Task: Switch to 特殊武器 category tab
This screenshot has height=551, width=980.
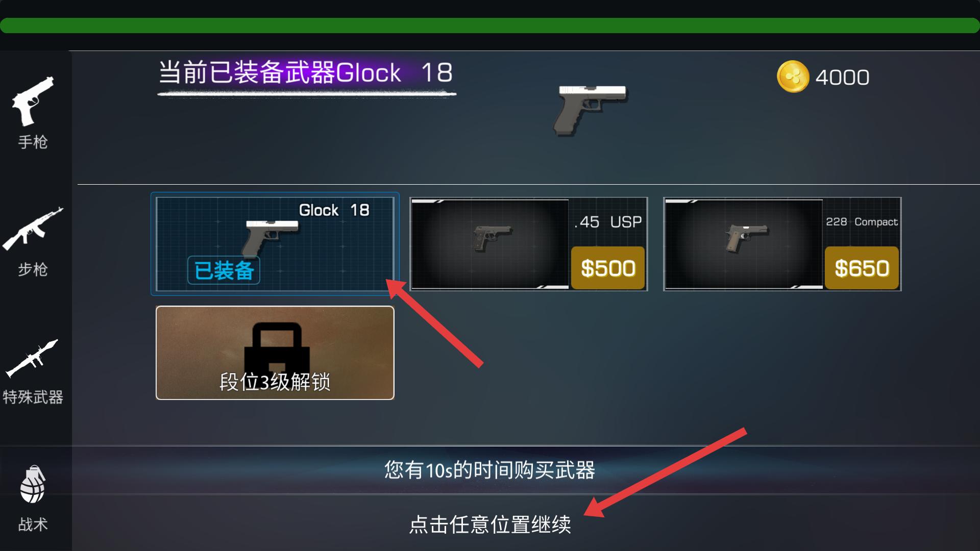Action: 33,397
